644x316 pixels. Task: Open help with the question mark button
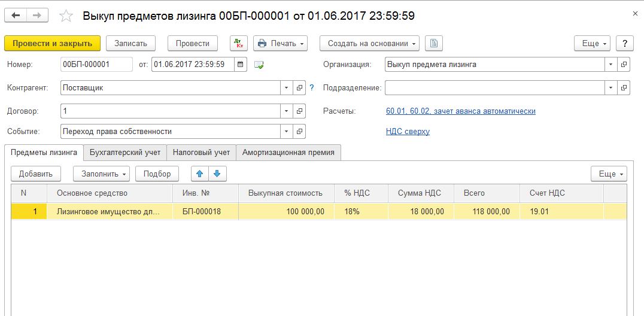coord(625,43)
